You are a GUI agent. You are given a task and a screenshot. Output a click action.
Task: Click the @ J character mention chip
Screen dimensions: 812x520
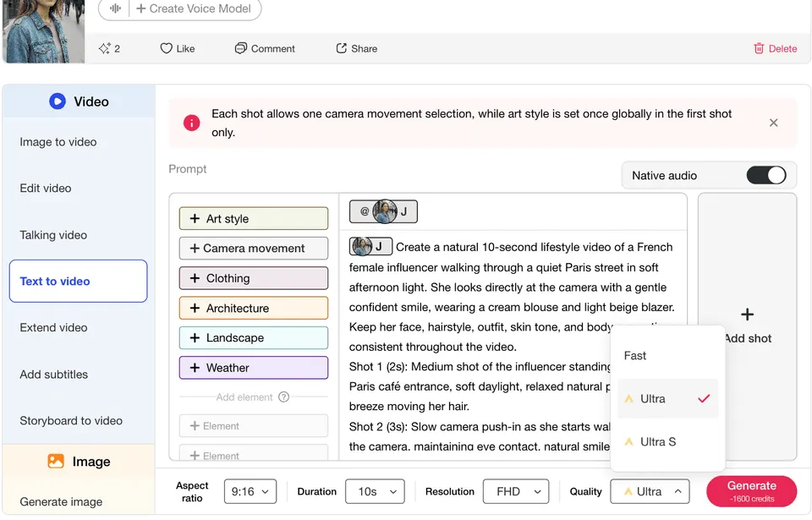(x=383, y=211)
